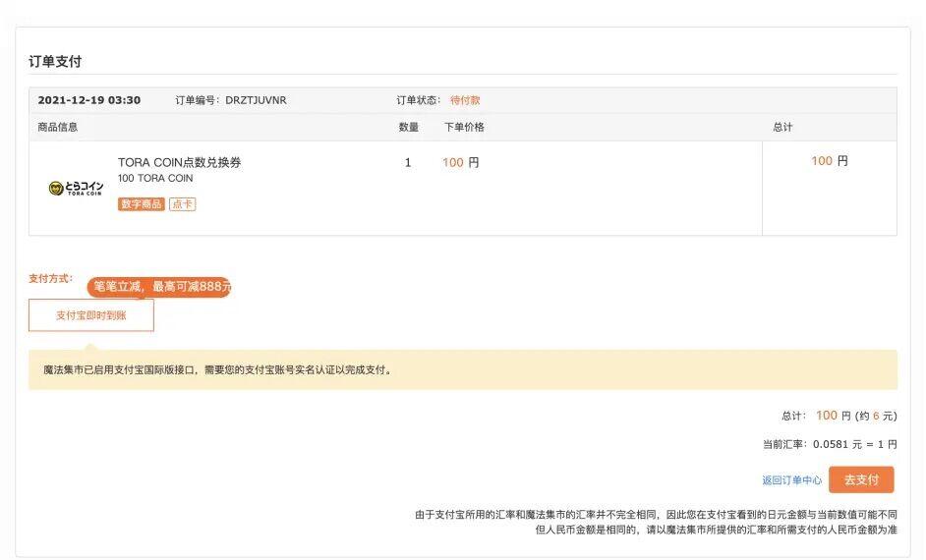The image size is (926, 560).
Task: Click the 总计 100 円 (约 6 元) summary
Action: tap(839, 416)
